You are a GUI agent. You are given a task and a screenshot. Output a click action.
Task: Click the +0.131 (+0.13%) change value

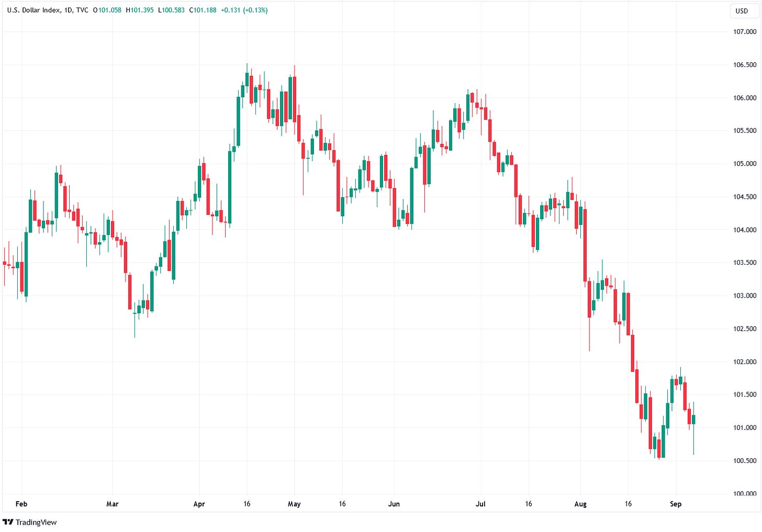click(x=244, y=10)
